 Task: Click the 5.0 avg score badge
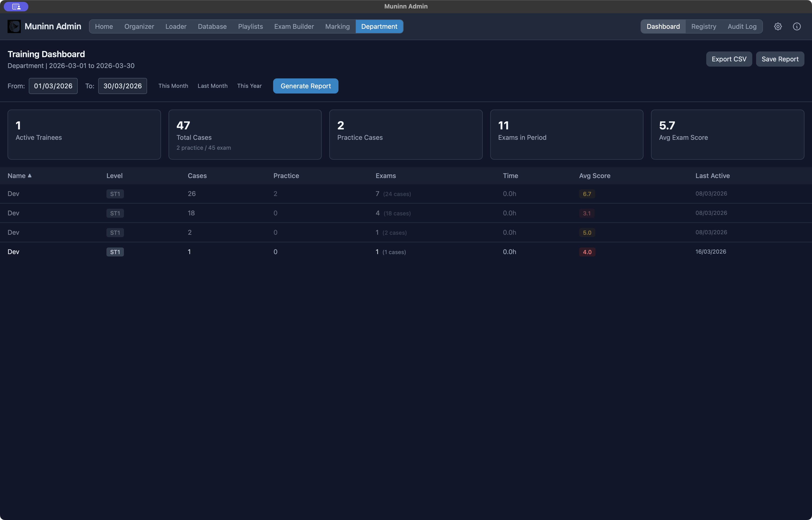(x=587, y=233)
